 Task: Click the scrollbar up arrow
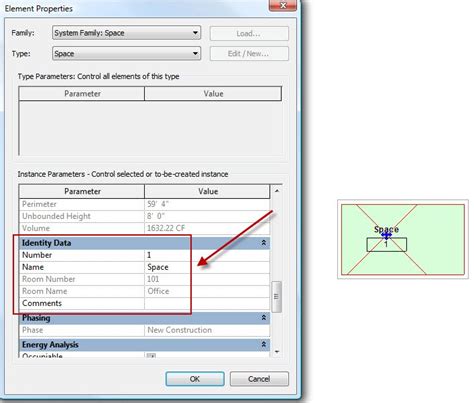tap(277, 191)
